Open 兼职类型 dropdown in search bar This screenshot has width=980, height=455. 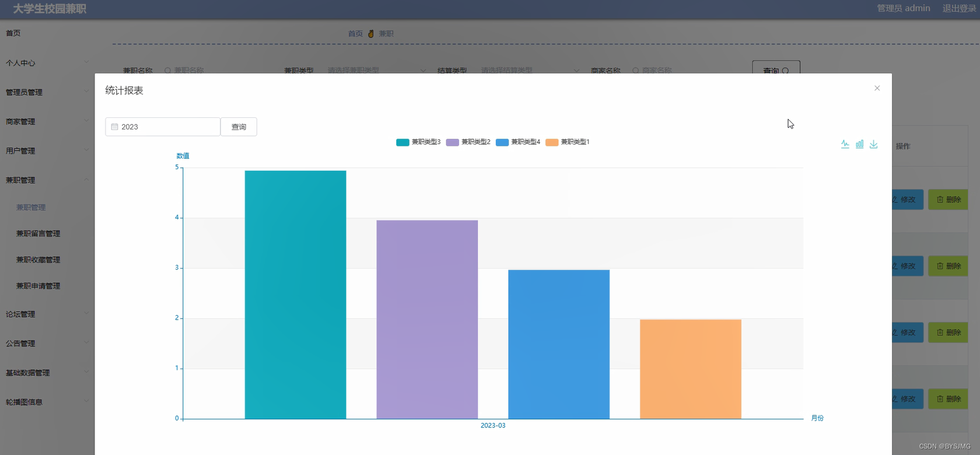click(x=377, y=70)
